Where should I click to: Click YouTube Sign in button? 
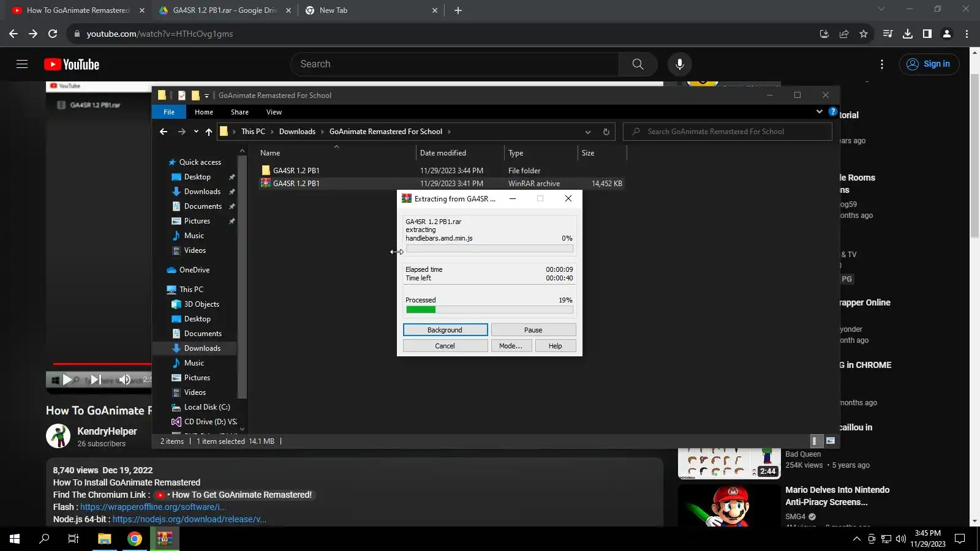click(x=929, y=64)
